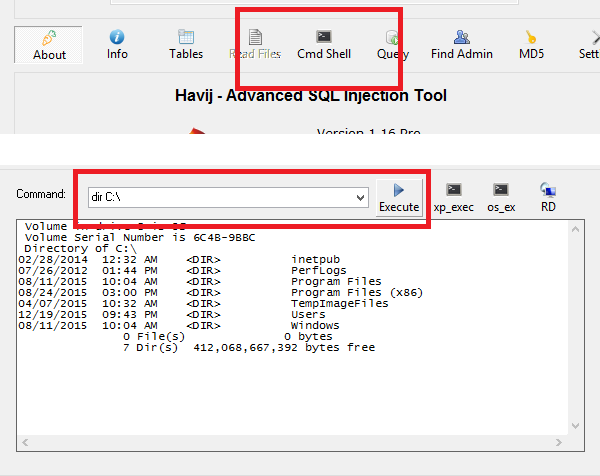600x476 pixels.
Task: Select the xp_exec method icon
Action: [454, 197]
